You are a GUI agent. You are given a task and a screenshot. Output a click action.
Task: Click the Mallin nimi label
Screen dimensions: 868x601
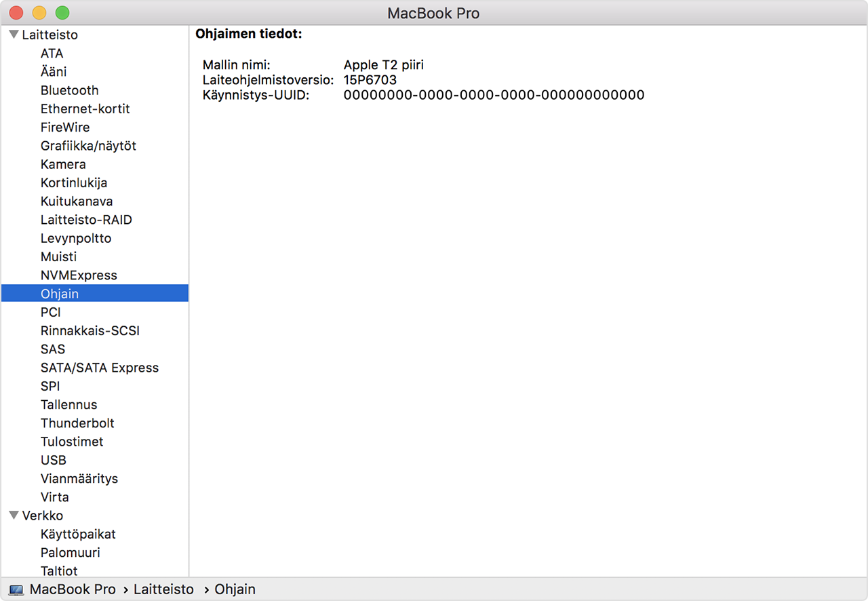237,65
